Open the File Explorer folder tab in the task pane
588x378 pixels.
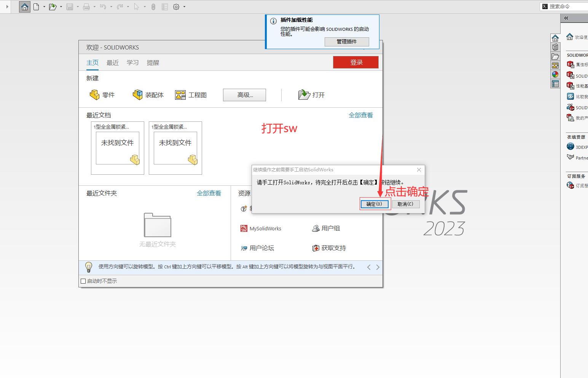pos(555,56)
